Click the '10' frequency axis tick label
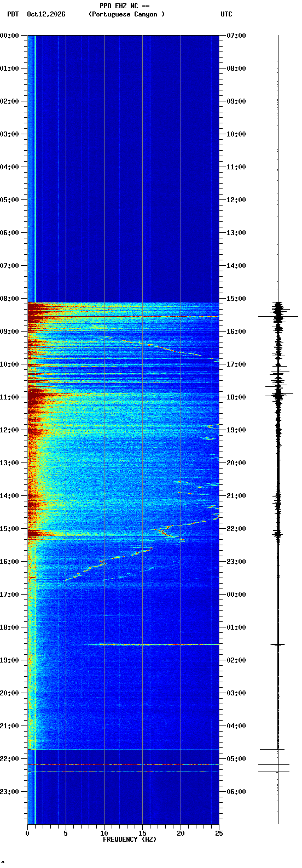Viewport: 302px width, 868px height. (x=104, y=833)
